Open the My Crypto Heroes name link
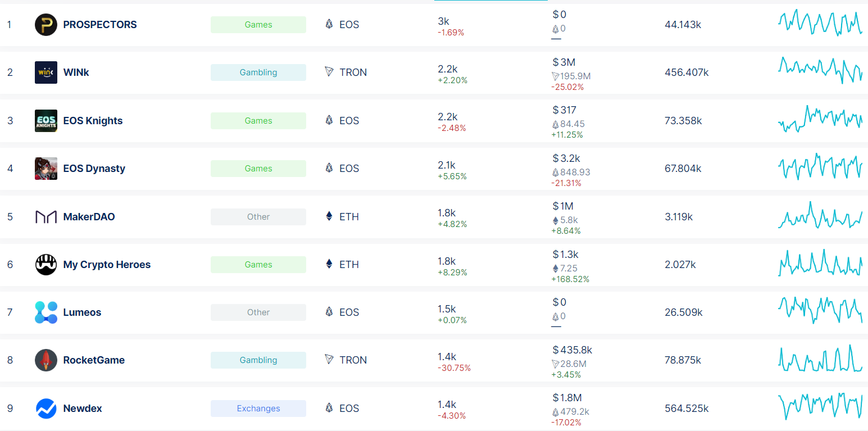 click(x=107, y=265)
